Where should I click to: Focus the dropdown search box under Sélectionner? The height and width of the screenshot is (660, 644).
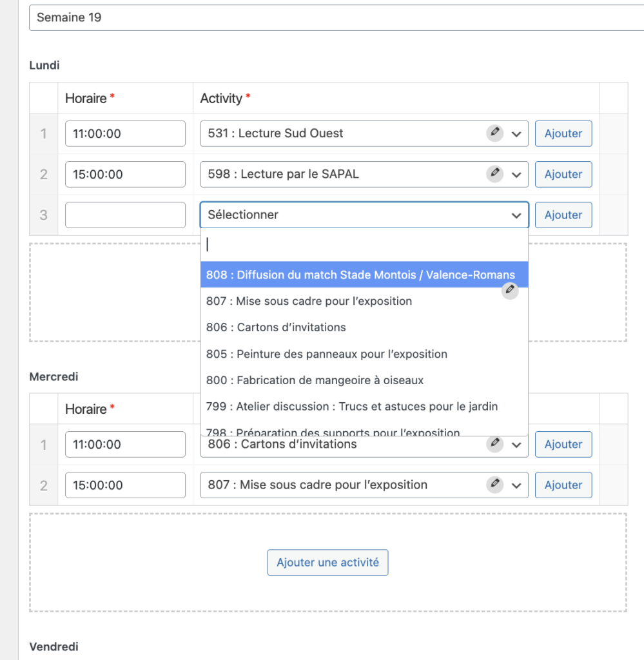(x=364, y=244)
